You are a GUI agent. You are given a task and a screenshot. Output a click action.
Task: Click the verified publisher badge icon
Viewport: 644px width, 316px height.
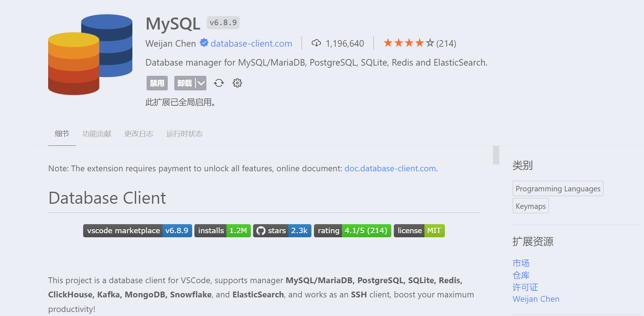click(x=204, y=43)
